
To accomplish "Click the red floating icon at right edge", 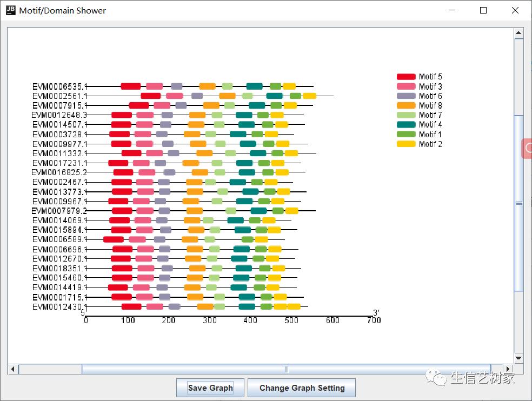I will (527, 149).
